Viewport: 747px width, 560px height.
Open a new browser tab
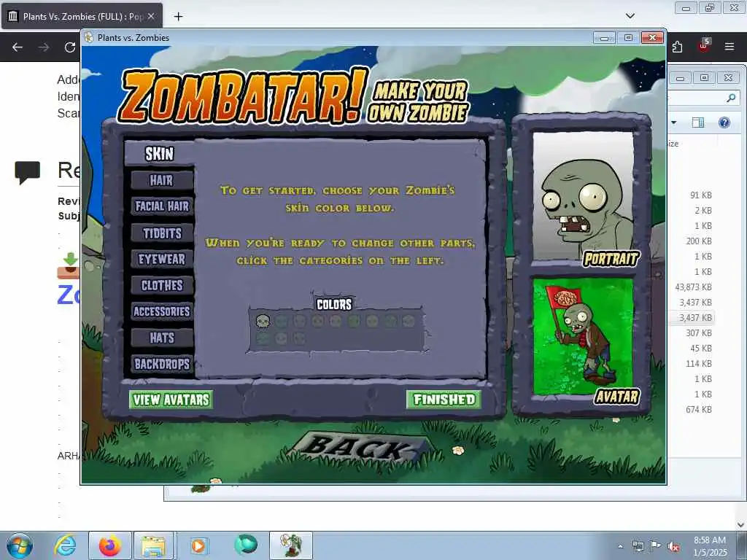178,17
